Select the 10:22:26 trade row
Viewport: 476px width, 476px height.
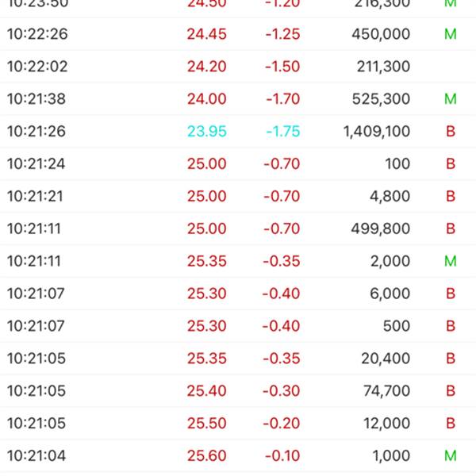tap(238, 34)
